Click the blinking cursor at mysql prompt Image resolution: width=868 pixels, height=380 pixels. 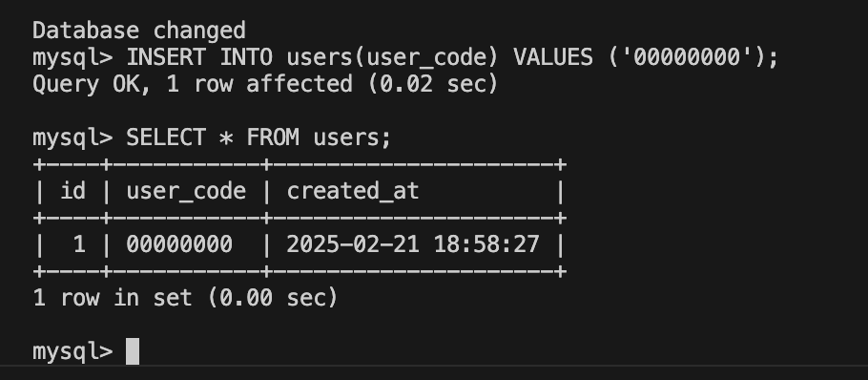[x=133, y=351]
